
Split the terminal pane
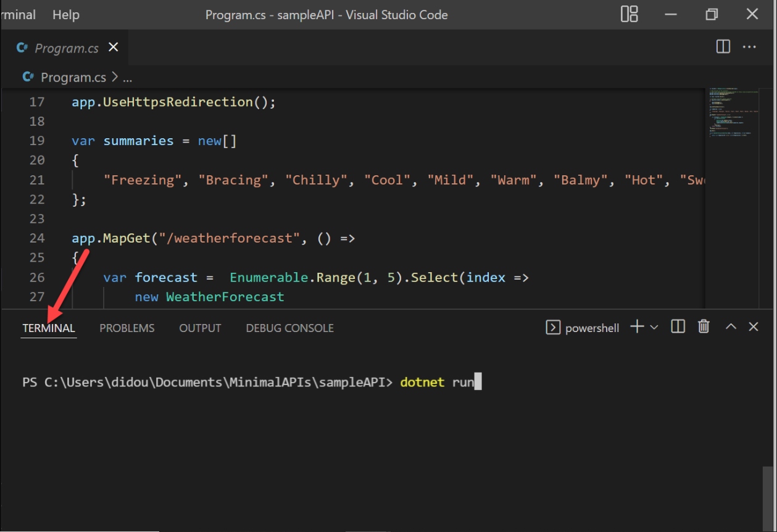click(x=678, y=327)
